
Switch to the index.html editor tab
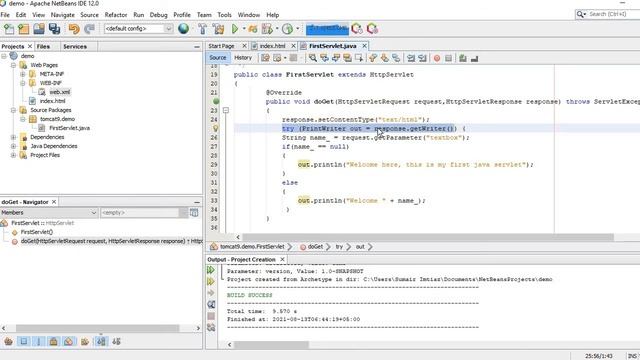tap(272, 46)
